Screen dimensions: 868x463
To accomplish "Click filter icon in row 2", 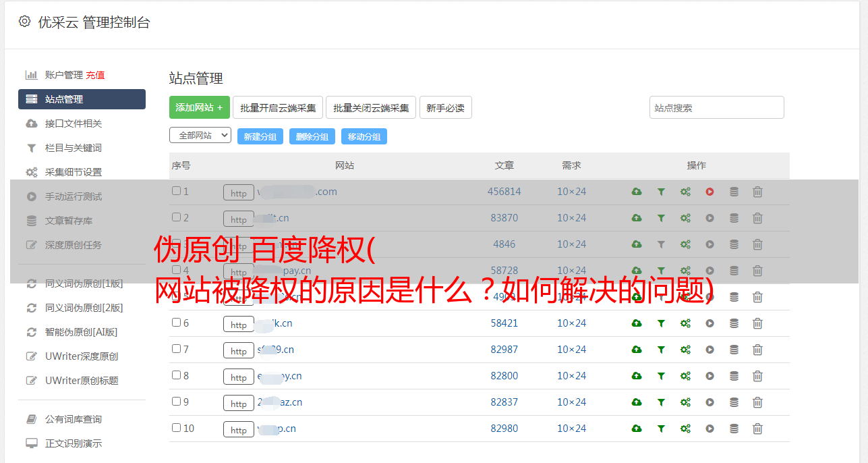I will click(x=661, y=218).
